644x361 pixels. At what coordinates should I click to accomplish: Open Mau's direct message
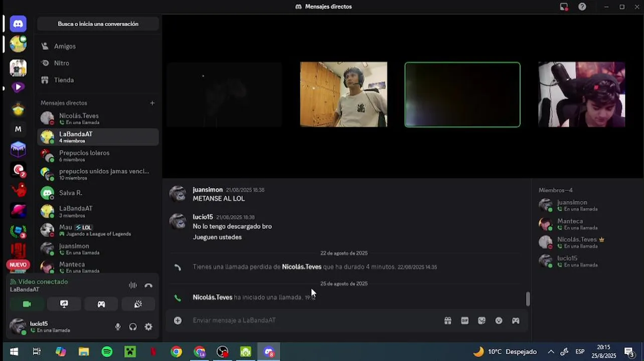(98, 230)
